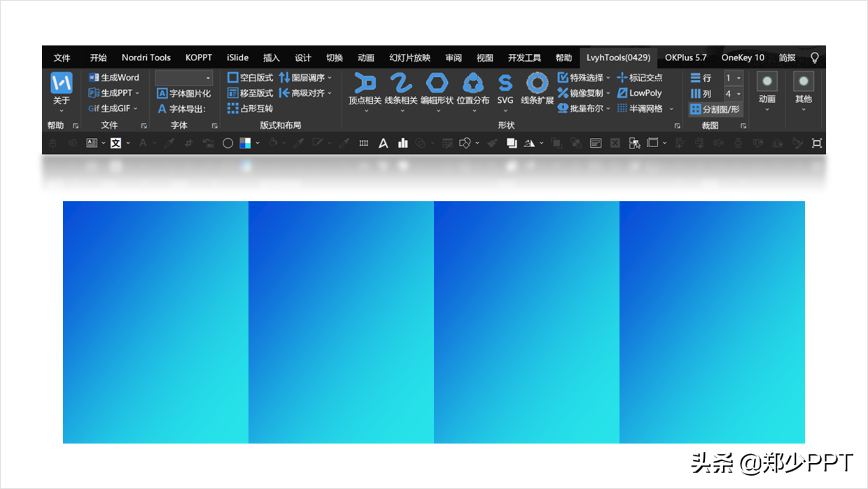Viewport: 868px width, 489px height.
Task: Click 标记交点 button
Action: (x=640, y=78)
